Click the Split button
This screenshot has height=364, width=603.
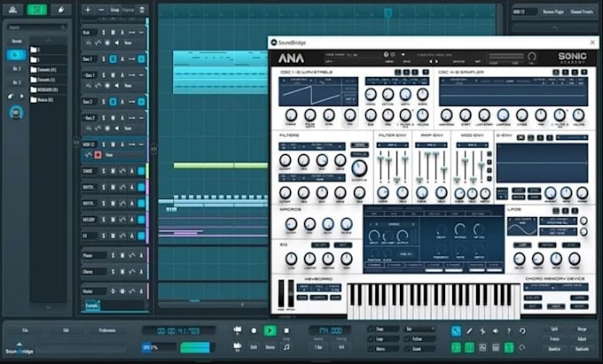554,329
